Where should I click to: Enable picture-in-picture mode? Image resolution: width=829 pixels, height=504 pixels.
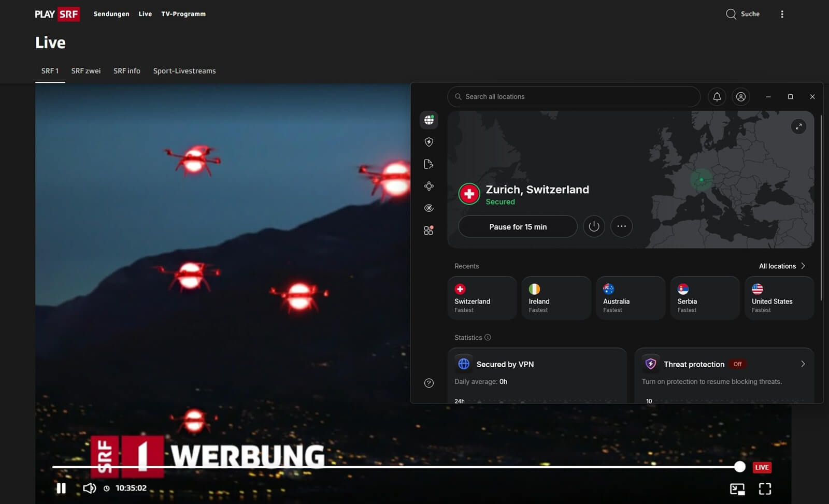pyautogui.click(x=737, y=488)
